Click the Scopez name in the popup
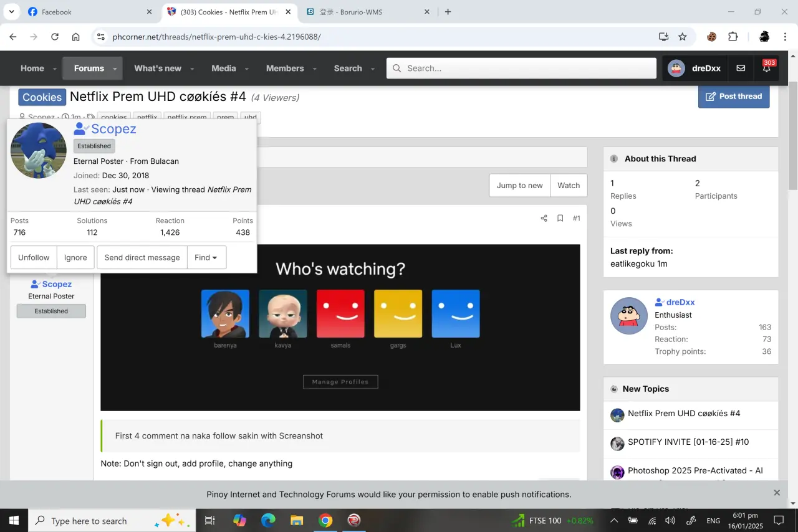798x532 pixels. 113,129
